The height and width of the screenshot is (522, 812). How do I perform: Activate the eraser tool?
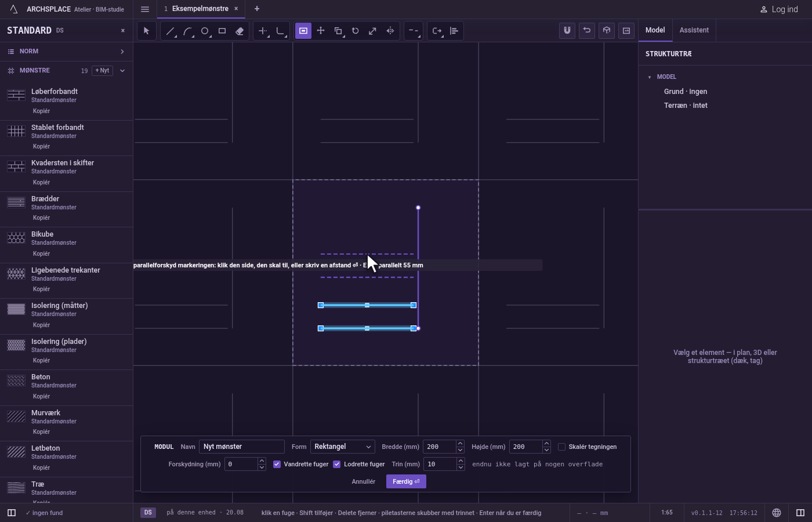[x=240, y=31]
